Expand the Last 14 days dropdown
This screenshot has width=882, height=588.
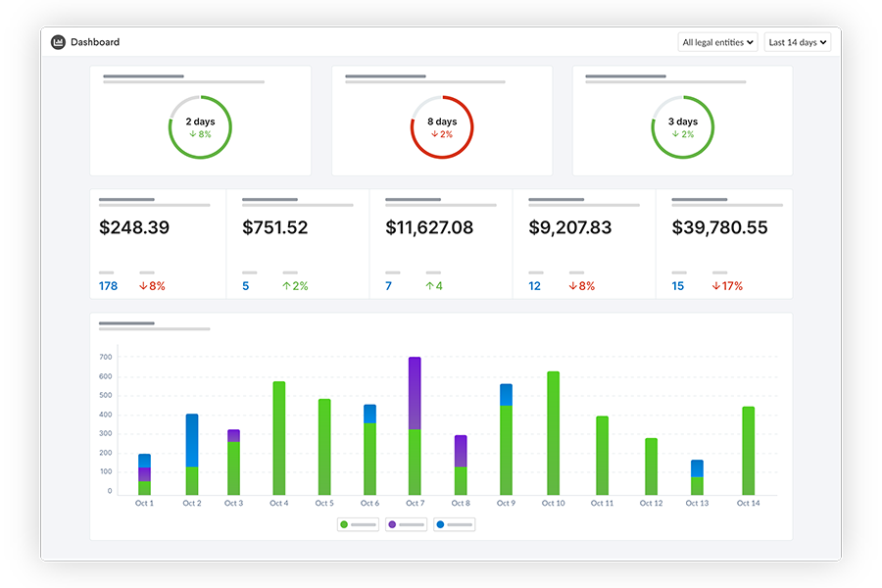click(x=797, y=42)
